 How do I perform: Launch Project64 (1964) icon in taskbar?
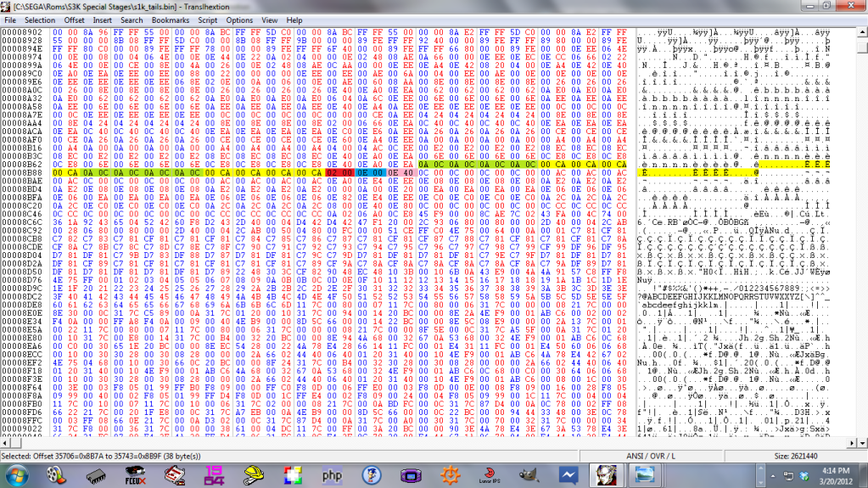[214, 476]
